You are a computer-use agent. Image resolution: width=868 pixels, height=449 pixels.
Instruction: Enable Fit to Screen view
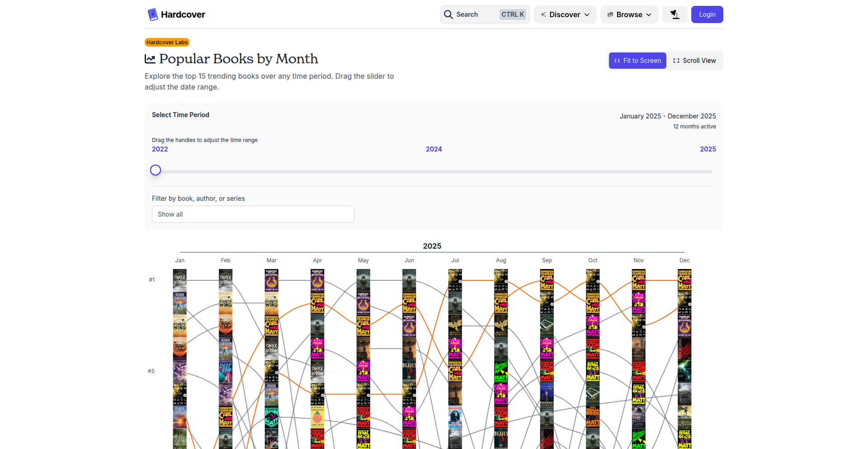pos(637,61)
